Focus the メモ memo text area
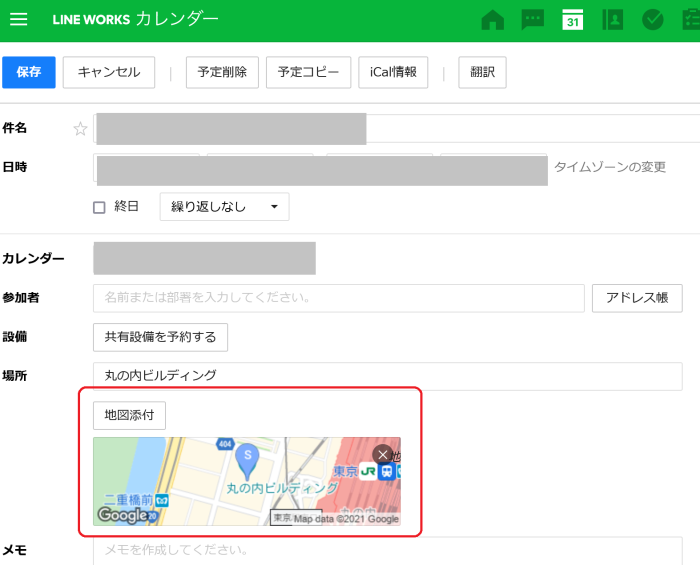The image size is (700, 565). tap(388, 551)
